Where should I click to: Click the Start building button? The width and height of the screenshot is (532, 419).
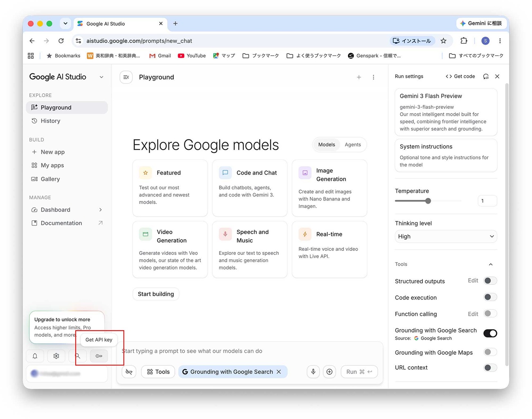(156, 294)
